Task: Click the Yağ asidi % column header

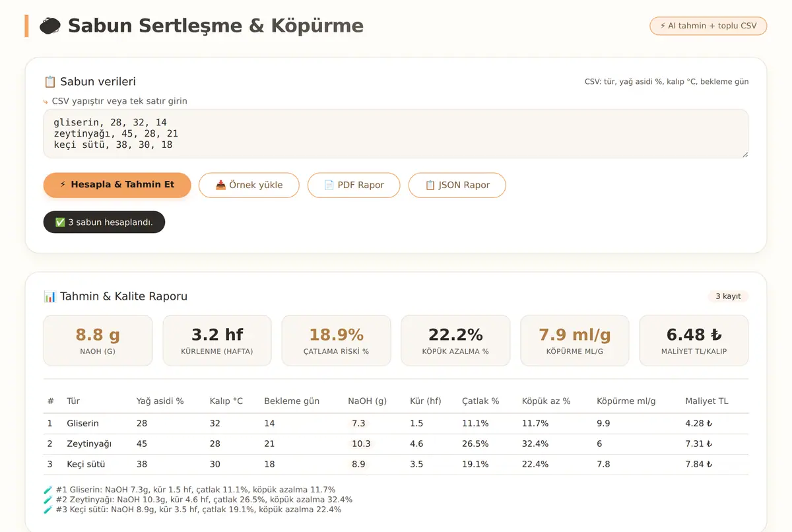Action: click(160, 401)
